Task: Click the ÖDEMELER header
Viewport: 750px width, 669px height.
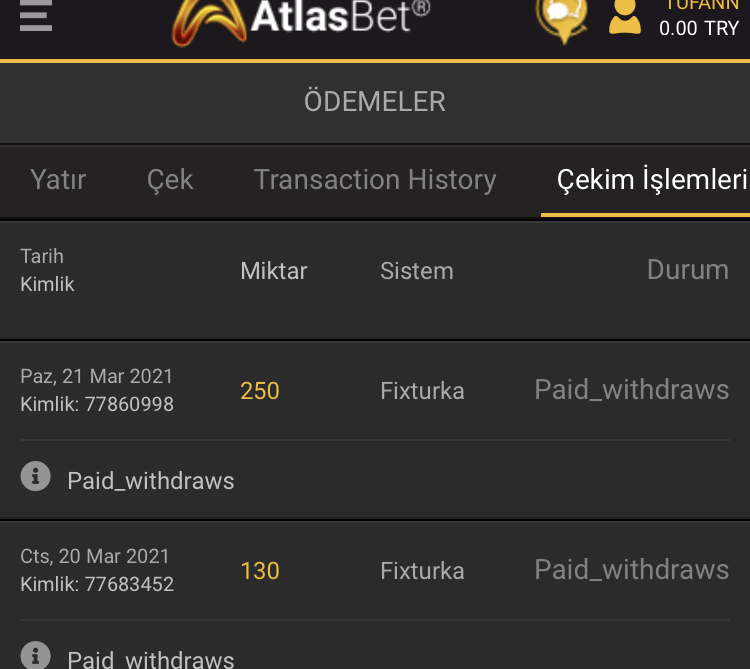Action: 375,101
